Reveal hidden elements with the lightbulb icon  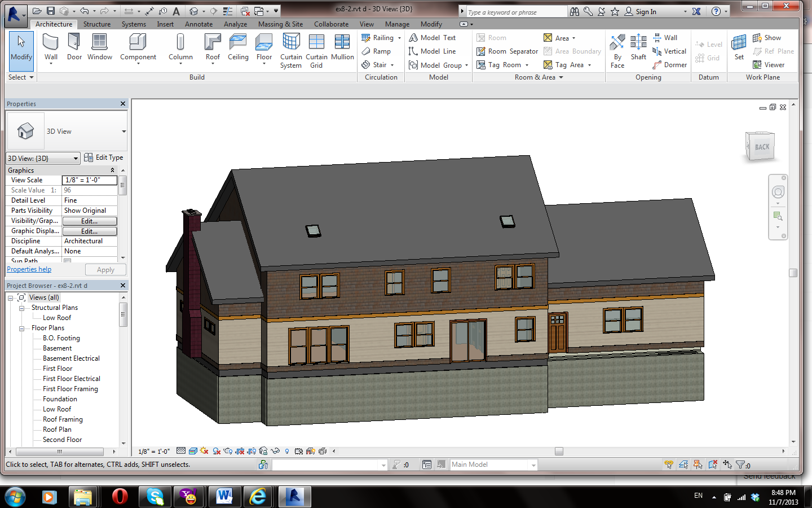(x=286, y=451)
